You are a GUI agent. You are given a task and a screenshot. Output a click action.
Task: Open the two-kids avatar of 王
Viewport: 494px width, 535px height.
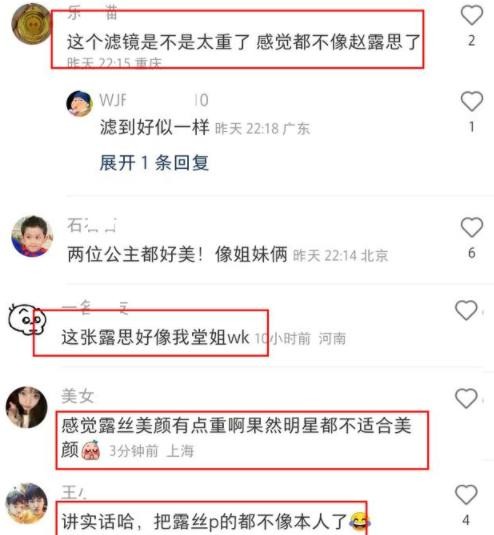click(27, 503)
